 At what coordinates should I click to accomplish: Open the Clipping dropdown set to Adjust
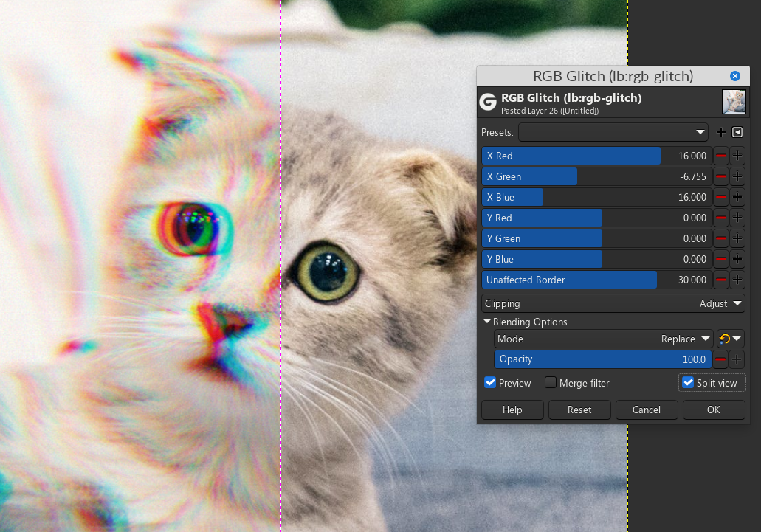[x=613, y=303]
